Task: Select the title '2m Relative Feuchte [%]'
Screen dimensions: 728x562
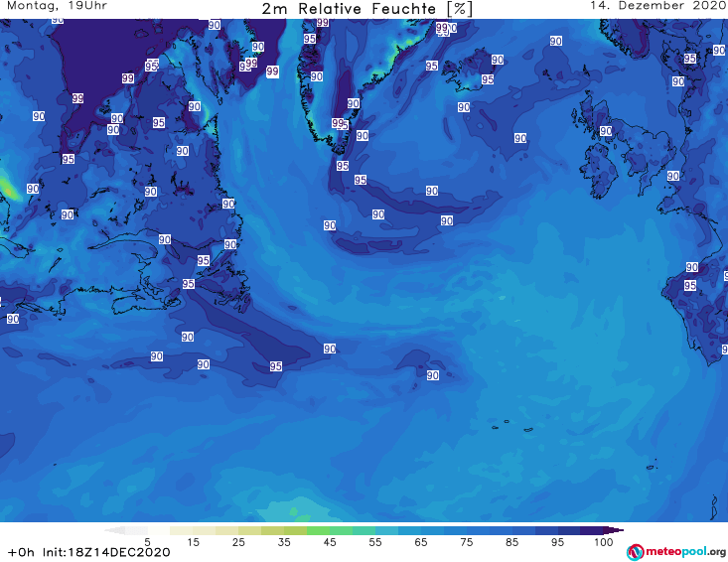Action: 367,9
